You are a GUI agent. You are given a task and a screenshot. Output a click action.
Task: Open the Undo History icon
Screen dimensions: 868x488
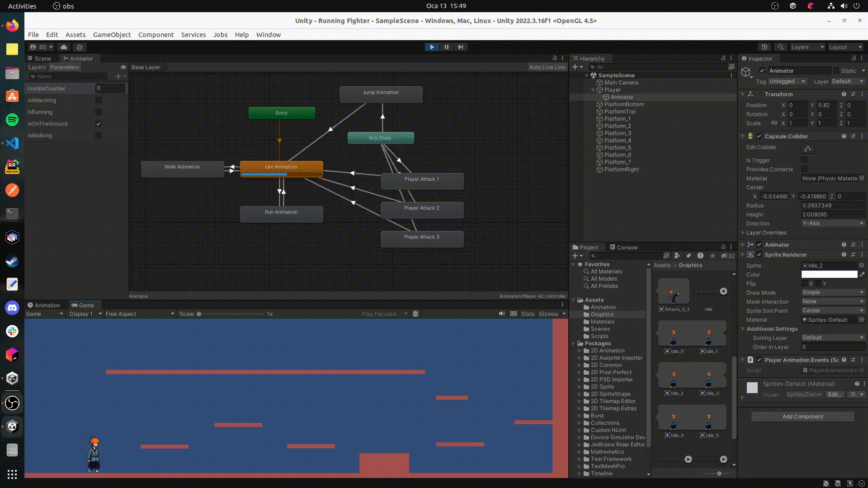point(764,47)
